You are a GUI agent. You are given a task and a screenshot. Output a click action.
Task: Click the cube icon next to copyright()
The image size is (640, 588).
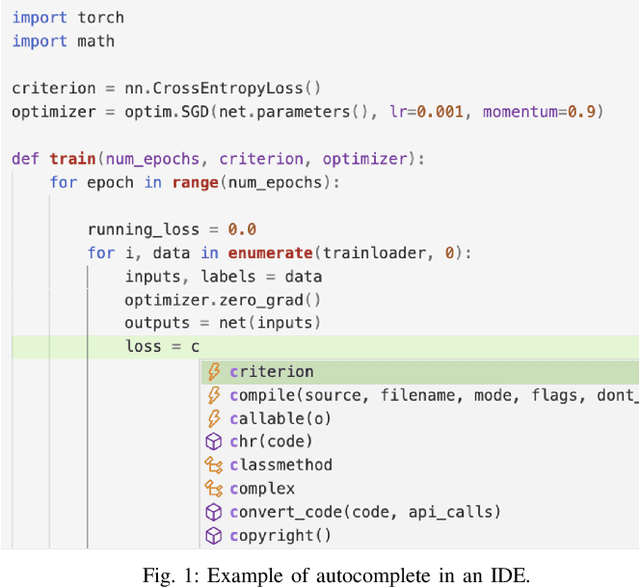[212, 536]
